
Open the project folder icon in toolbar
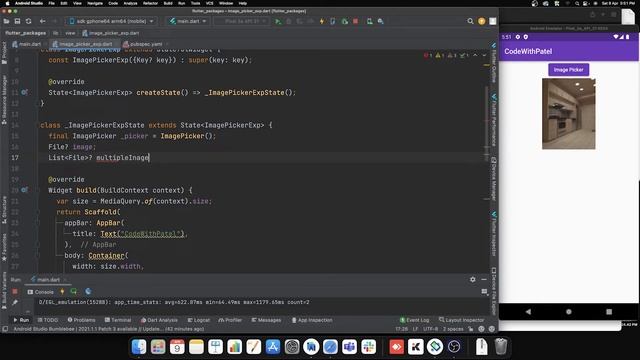point(6,21)
